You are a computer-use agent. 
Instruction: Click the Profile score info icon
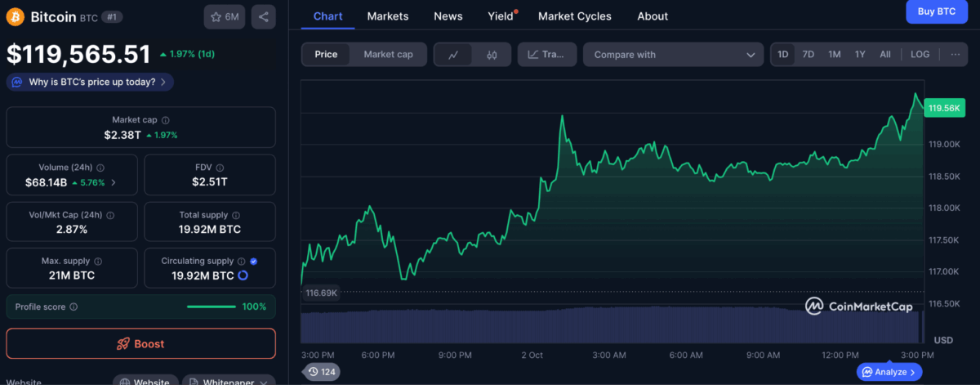coord(73,307)
